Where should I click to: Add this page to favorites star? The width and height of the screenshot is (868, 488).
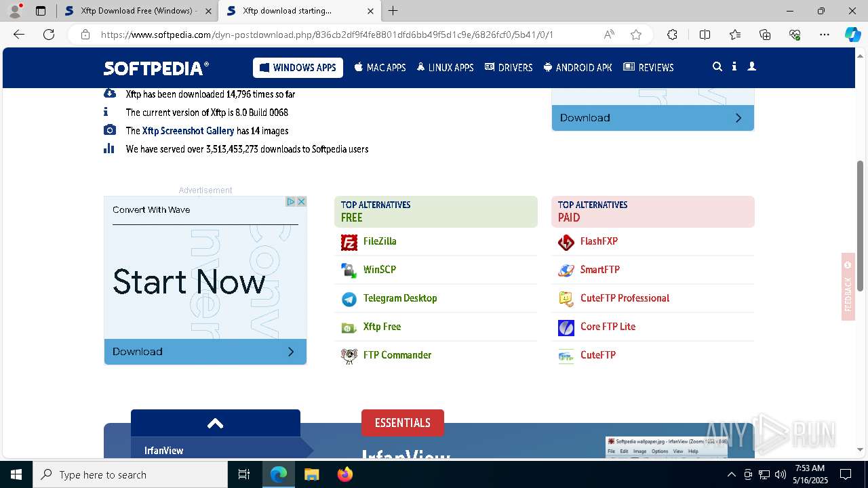tap(636, 35)
